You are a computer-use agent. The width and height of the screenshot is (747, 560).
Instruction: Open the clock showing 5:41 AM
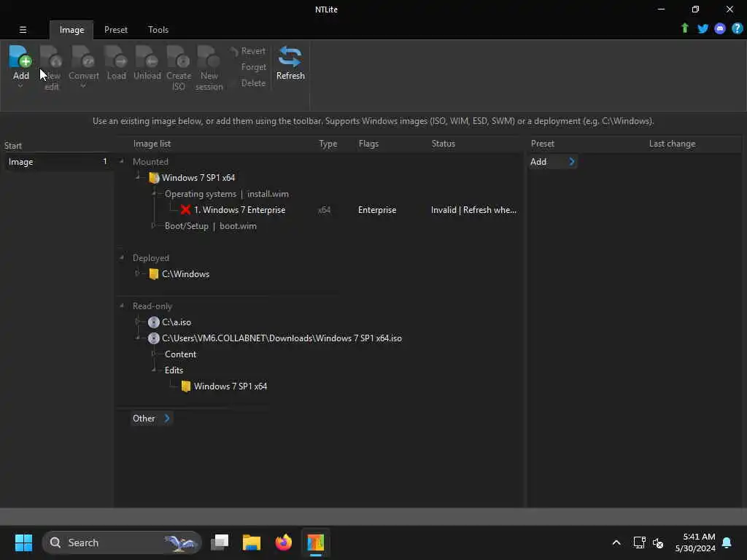695,542
